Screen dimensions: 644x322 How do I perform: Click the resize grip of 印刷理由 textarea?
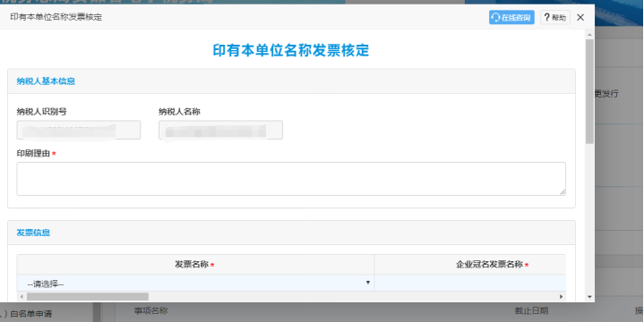[x=562, y=192]
